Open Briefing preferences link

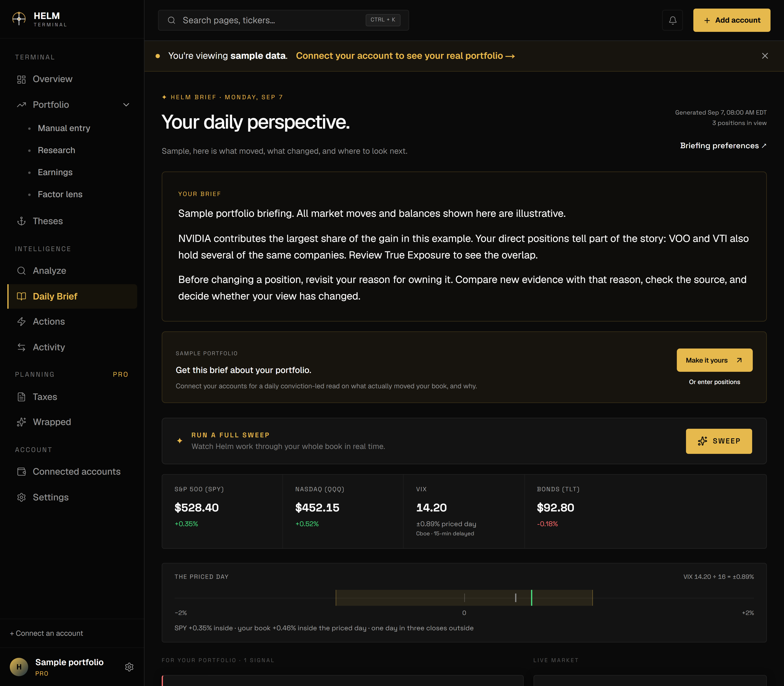[x=723, y=146]
